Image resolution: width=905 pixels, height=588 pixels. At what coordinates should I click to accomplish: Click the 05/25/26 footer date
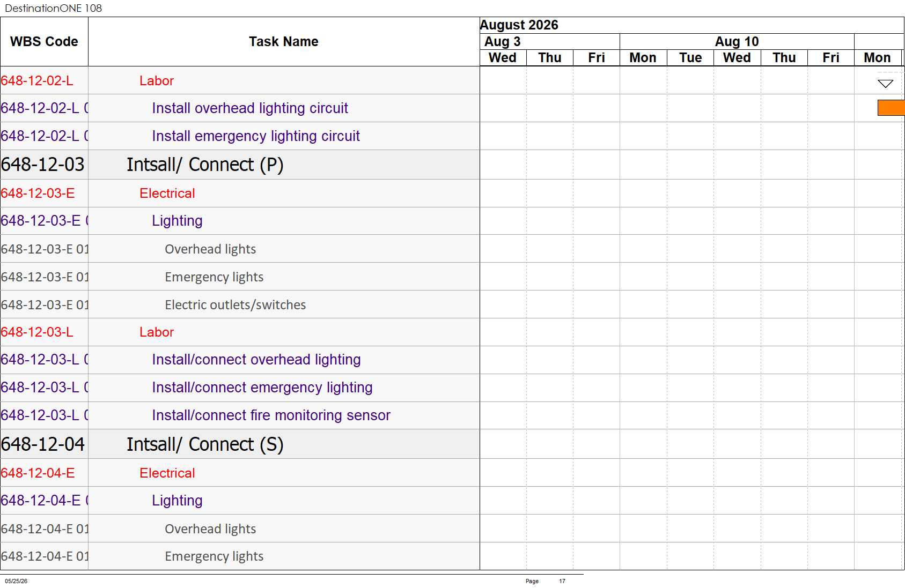tap(16, 581)
